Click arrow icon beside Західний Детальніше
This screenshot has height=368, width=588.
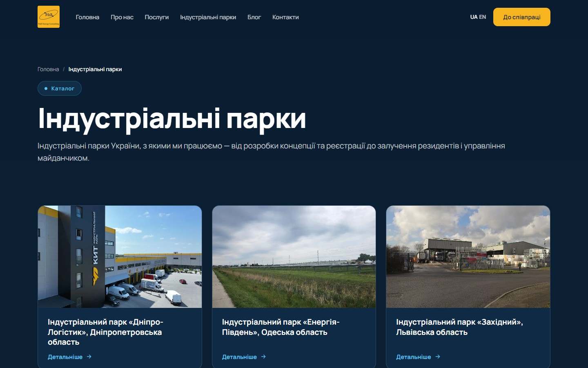[x=438, y=357]
